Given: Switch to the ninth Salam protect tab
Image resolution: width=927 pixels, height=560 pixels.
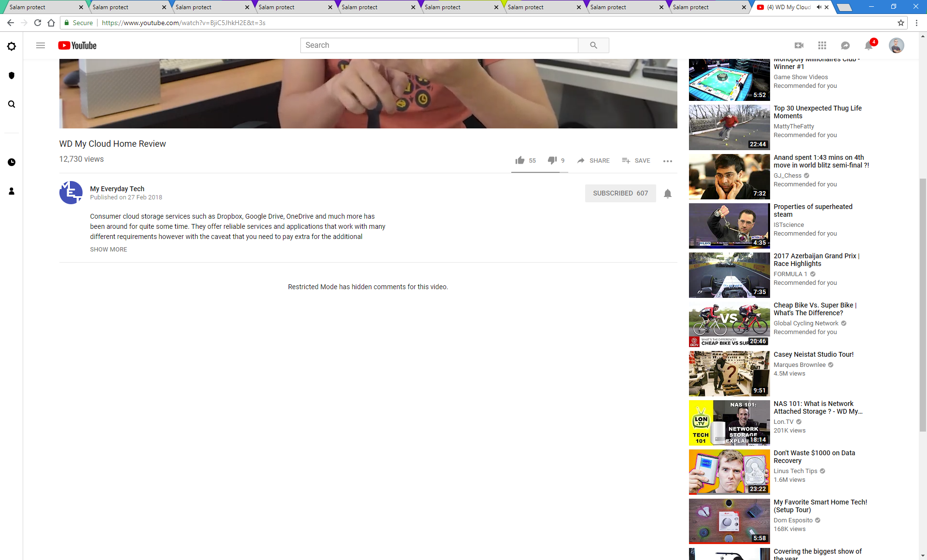Looking at the screenshot, I should [x=707, y=7].
